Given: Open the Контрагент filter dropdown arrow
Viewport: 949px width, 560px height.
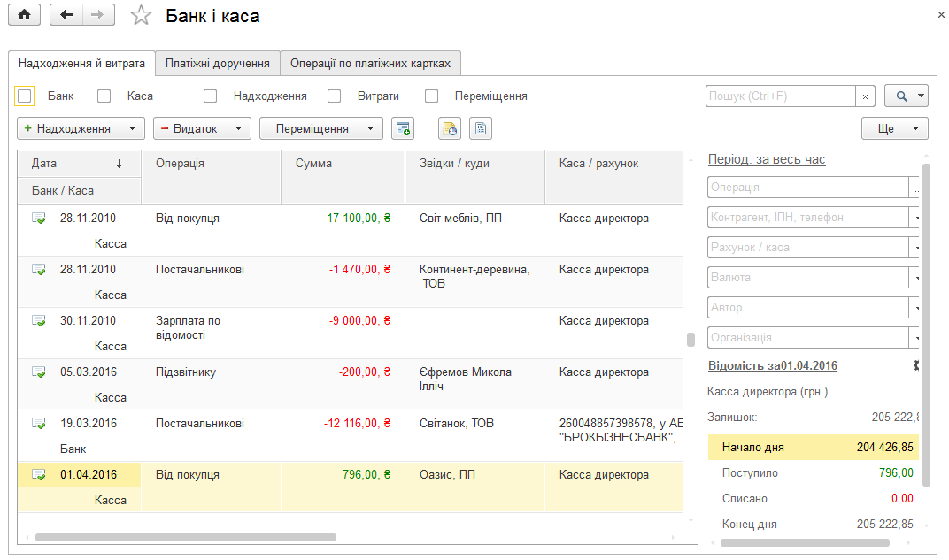Looking at the screenshot, I should point(915,217).
